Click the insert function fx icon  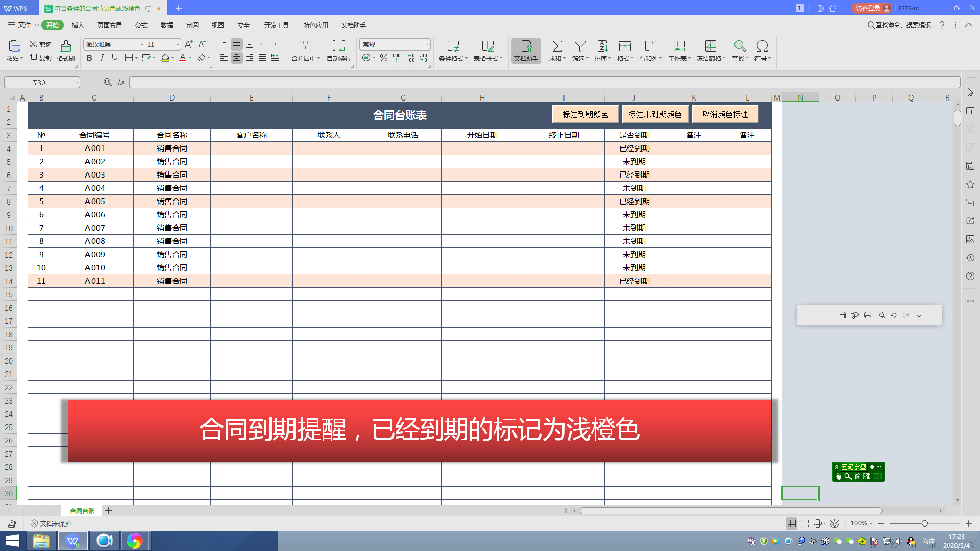point(121,82)
